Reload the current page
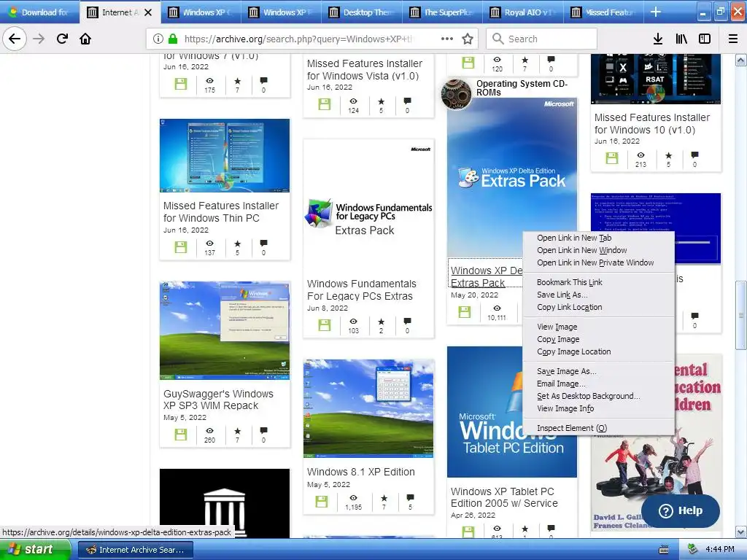This screenshot has width=747, height=560. [63, 39]
